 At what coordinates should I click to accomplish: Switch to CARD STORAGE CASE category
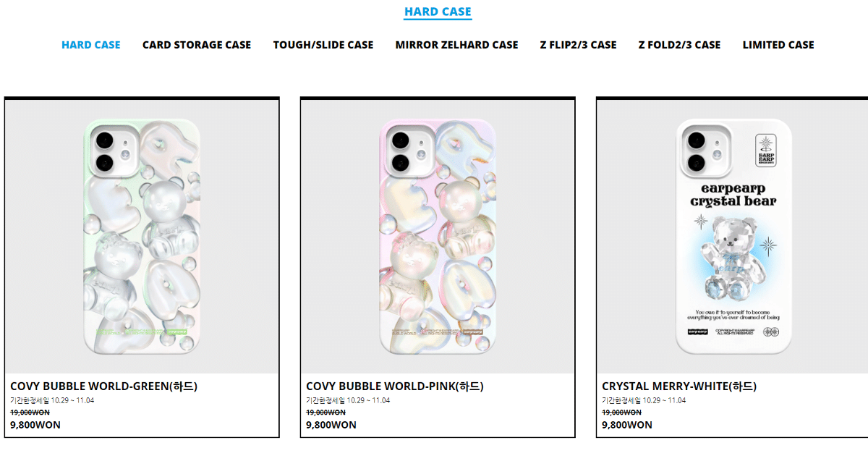point(197,45)
